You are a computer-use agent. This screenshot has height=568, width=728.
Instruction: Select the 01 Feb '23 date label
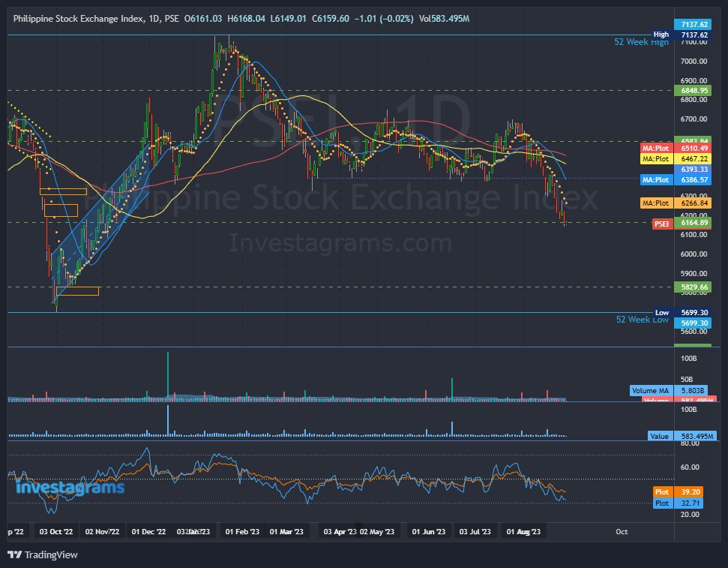[242, 531]
